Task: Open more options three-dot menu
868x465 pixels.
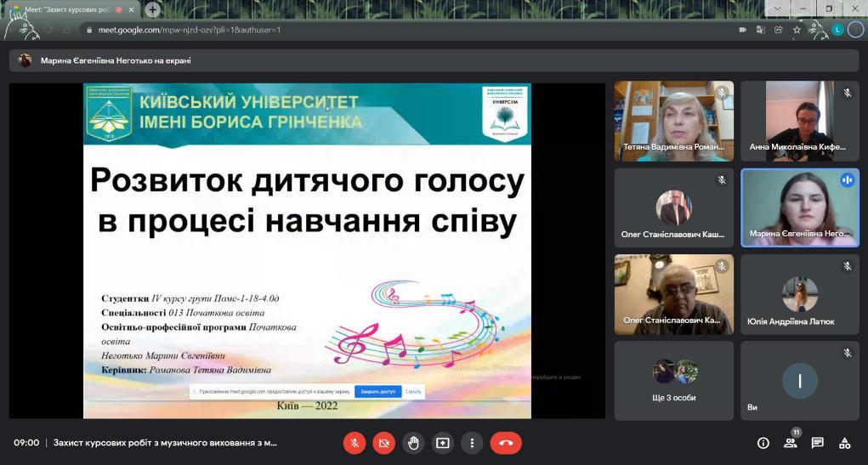Action: 472,443
